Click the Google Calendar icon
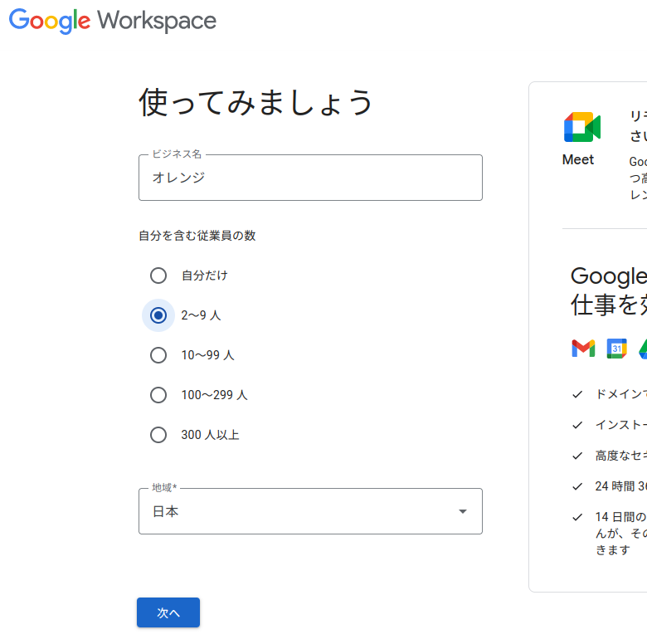 pos(616,349)
